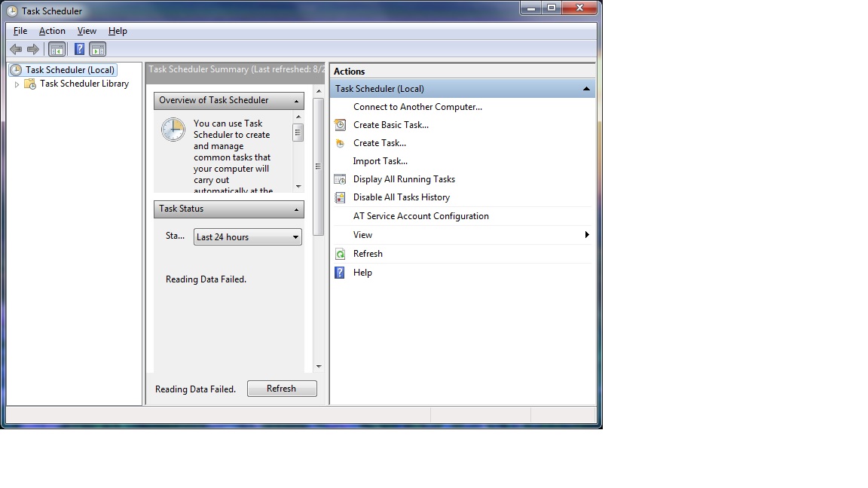Click the Back arrow toolbar icon

(x=16, y=49)
